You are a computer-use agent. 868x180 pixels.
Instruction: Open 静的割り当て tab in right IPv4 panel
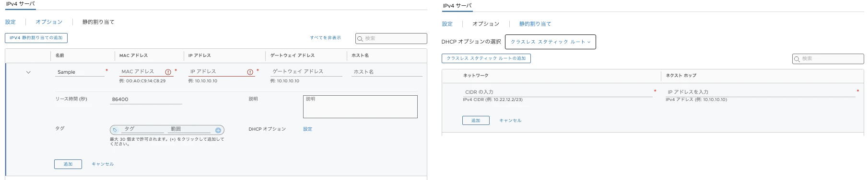(x=535, y=24)
